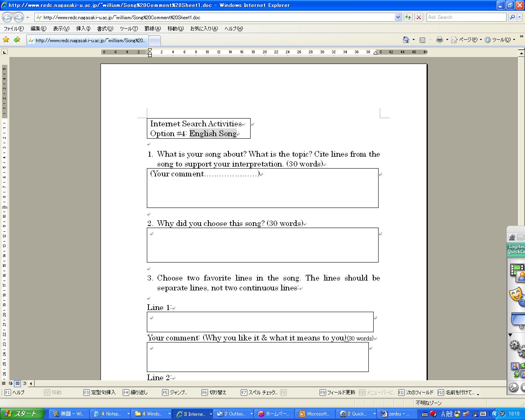Open the 挿入(I) menu
This screenshot has height=420, width=525.
tap(83, 29)
